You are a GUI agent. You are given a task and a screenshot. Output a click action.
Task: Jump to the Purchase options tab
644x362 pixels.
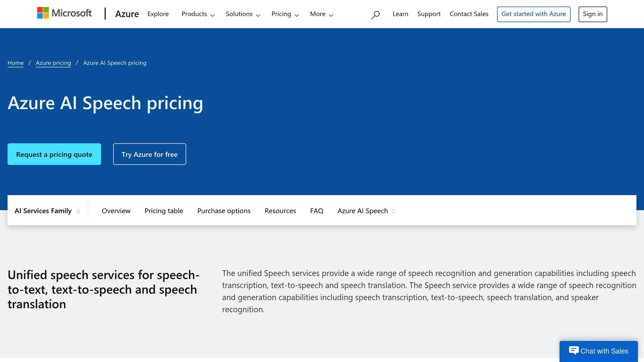click(x=224, y=211)
